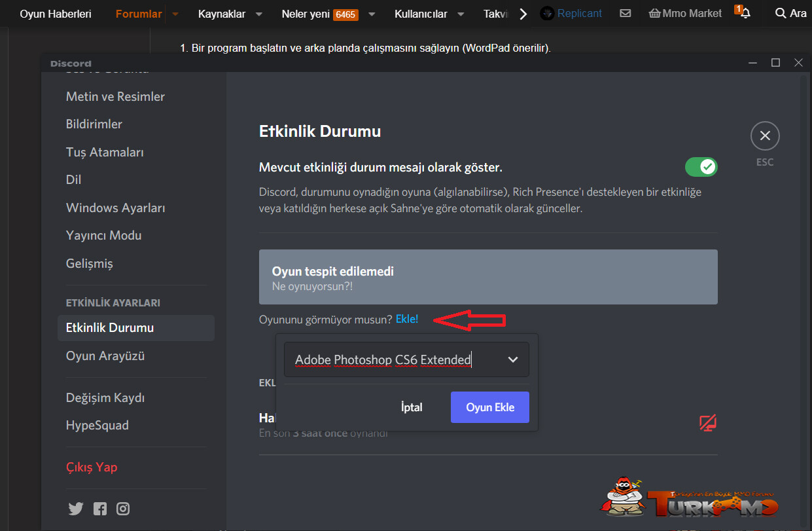Screen dimensions: 812x531
Task: Cancel with the İptal button
Action: (412, 407)
